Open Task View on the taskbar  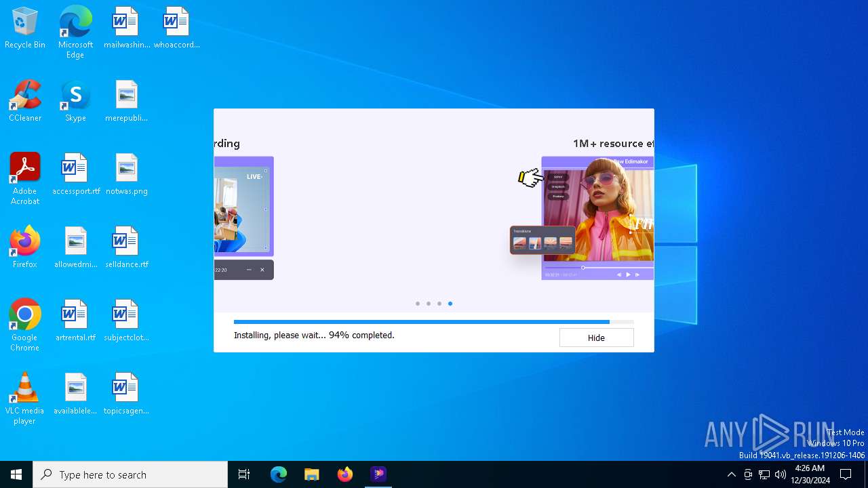tap(244, 474)
